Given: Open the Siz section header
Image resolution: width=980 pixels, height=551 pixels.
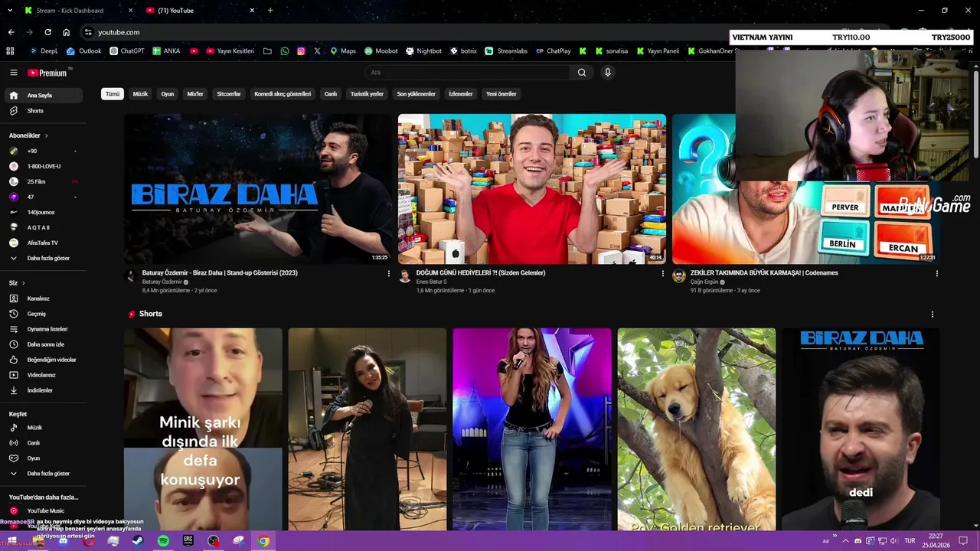Looking at the screenshot, I should pos(17,283).
